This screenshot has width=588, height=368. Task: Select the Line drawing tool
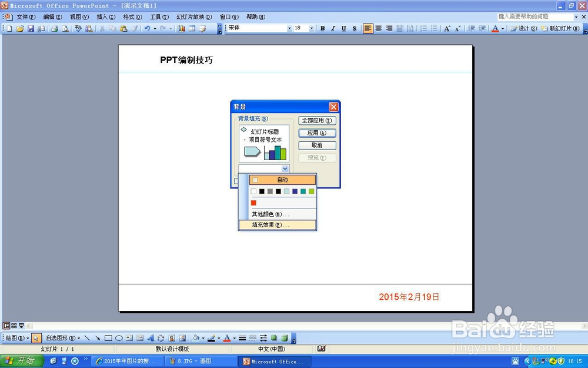click(x=87, y=338)
